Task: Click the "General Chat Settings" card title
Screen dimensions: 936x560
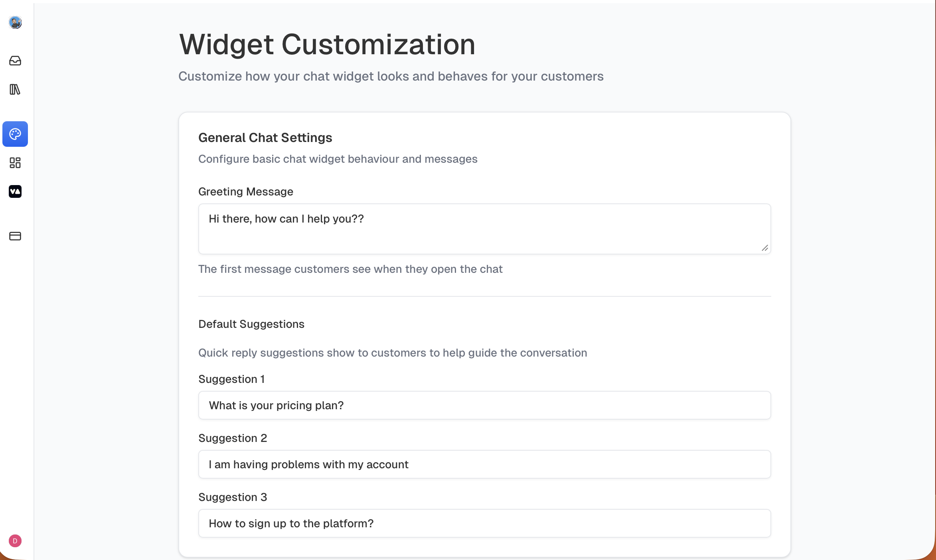Action: click(x=265, y=138)
